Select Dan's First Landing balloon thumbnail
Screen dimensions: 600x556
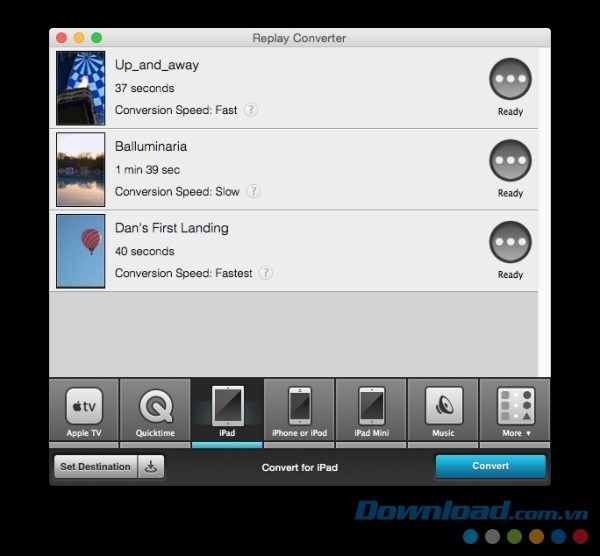(81, 251)
